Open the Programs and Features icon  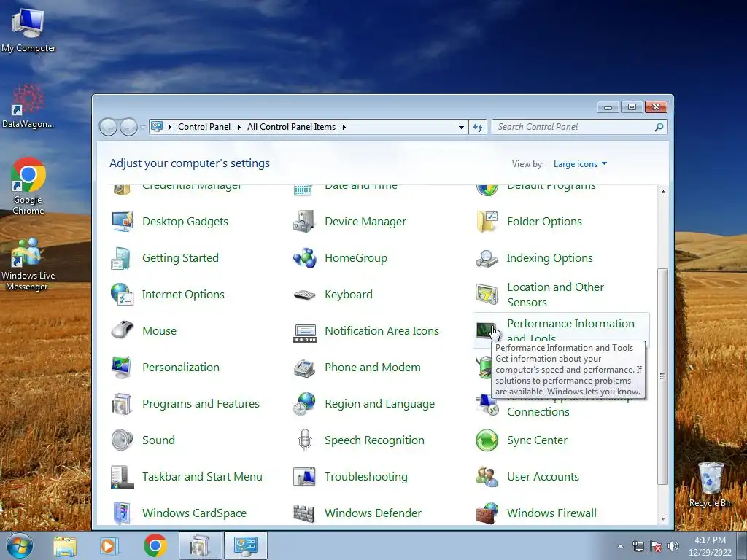pyautogui.click(x=122, y=404)
